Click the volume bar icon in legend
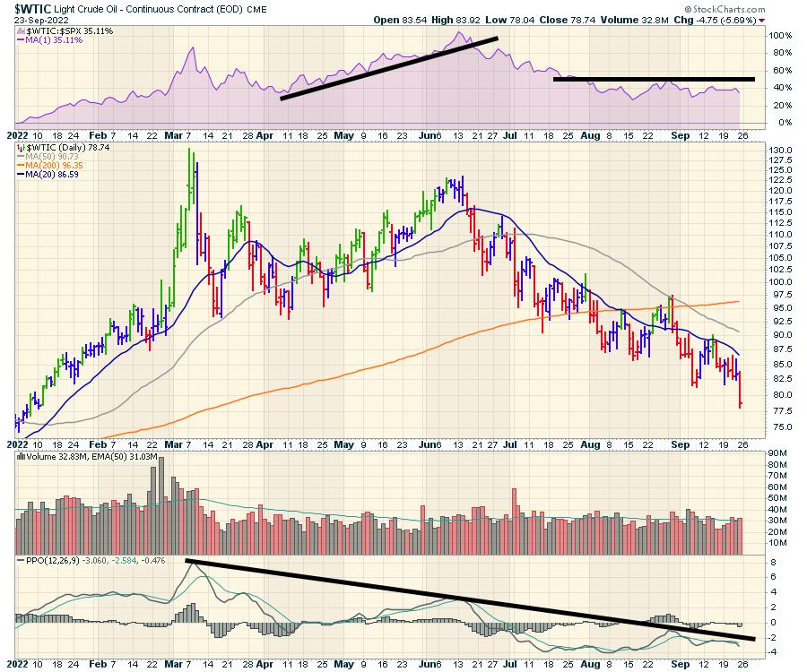The height and width of the screenshot is (672, 807). point(22,457)
